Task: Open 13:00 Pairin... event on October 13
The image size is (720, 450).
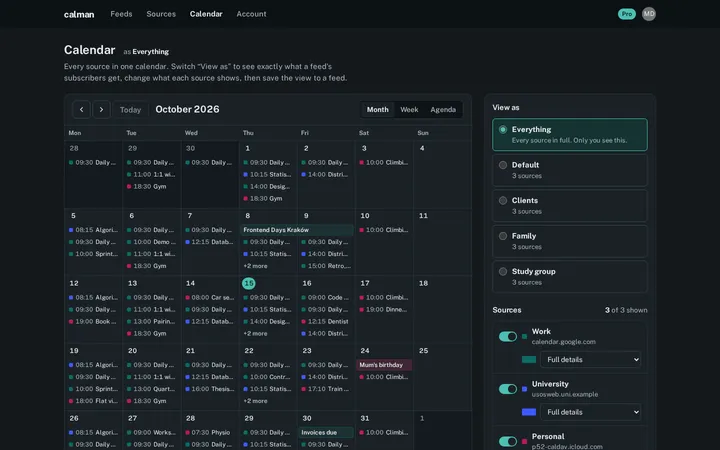Action: pyautogui.click(x=151, y=321)
